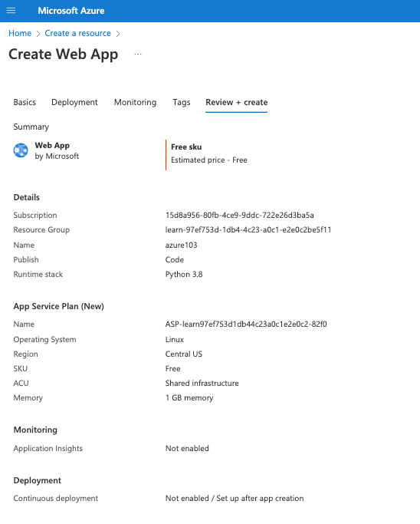Open Create a resource breadcrumb

coord(77,34)
